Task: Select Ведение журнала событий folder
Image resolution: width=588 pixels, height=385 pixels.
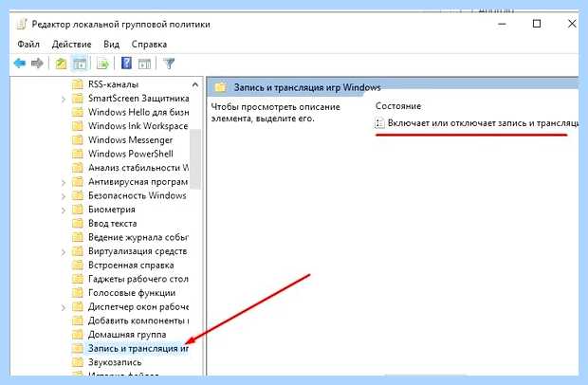Action: pyautogui.click(x=138, y=237)
